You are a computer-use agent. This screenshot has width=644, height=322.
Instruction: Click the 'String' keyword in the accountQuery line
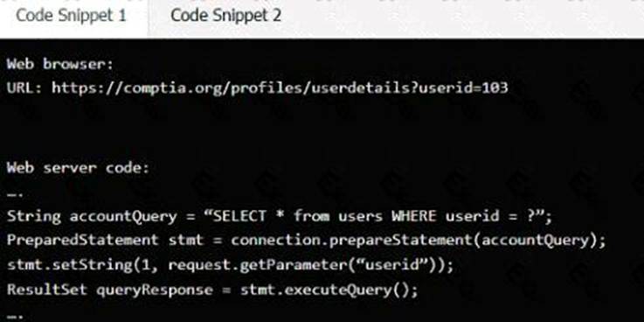34,216
